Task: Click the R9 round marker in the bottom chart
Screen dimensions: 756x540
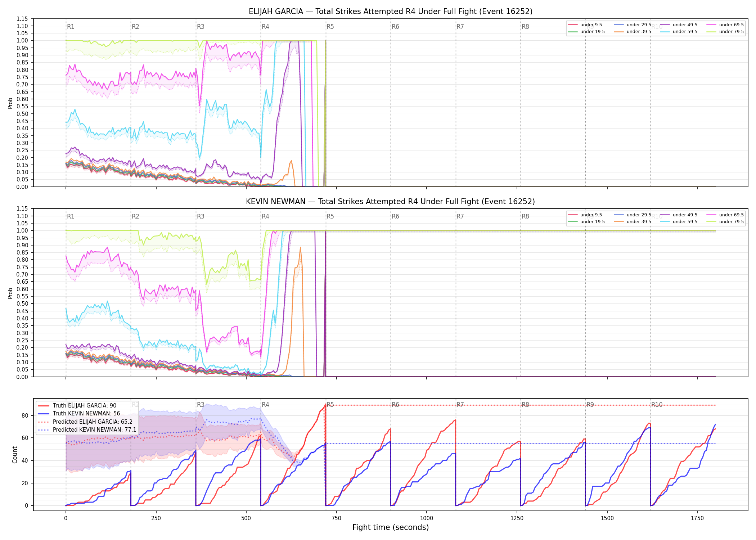Action: [x=590, y=405]
